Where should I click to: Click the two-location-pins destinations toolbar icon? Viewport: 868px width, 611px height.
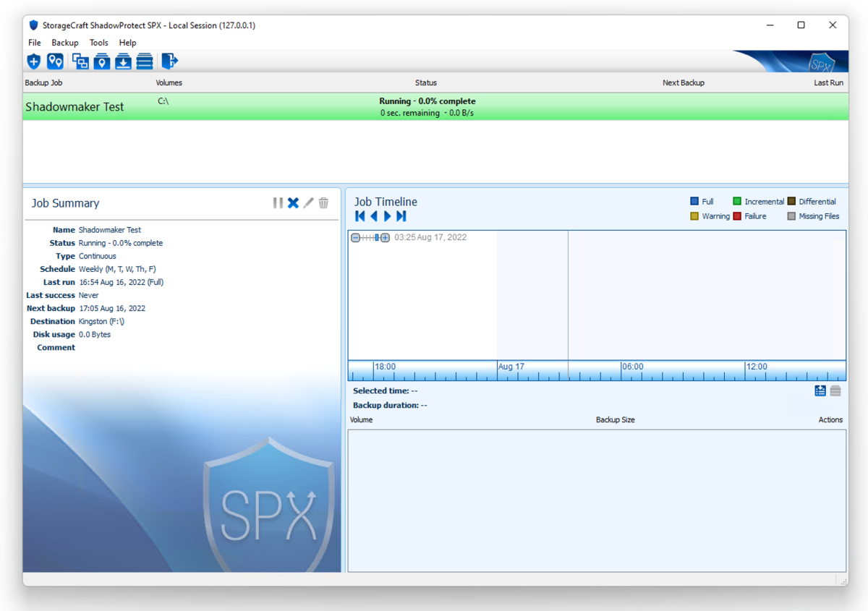[x=55, y=61]
